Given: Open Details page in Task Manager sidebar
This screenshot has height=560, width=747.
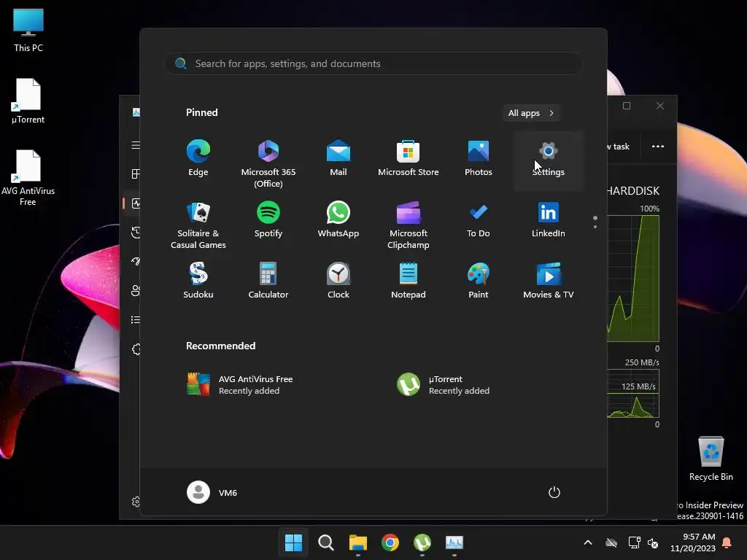Looking at the screenshot, I should (136, 319).
